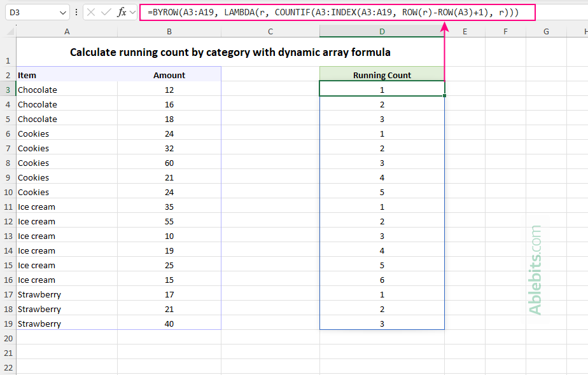Select row 1 header
This screenshot has height=375, width=588.
coord(8,52)
